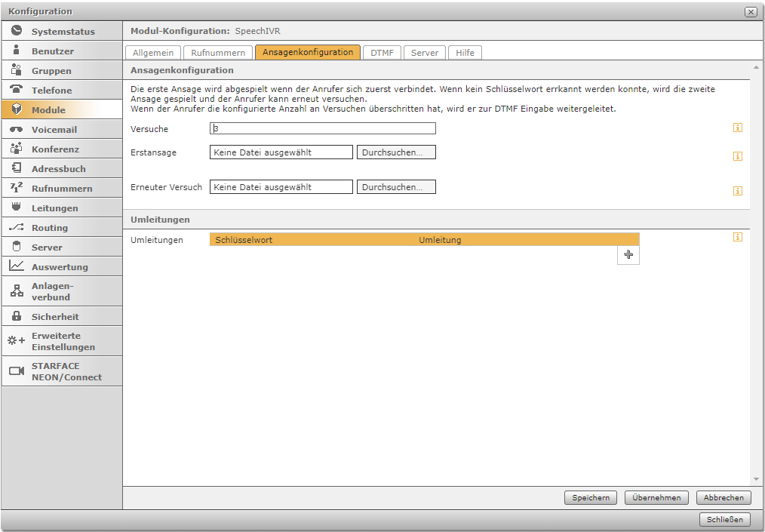Click the Erweiterte Einstellungen gear icon

click(x=17, y=340)
